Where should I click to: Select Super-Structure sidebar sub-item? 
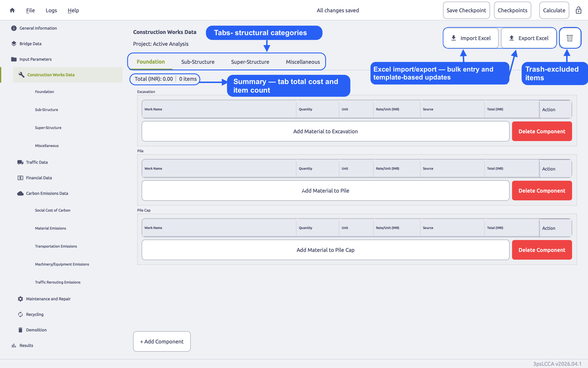click(x=48, y=128)
